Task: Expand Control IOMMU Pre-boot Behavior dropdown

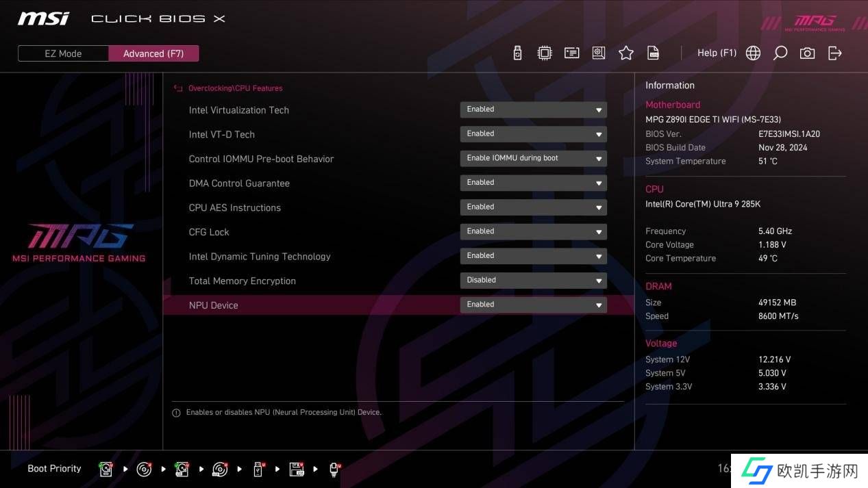Action: [x=533, y=158]
